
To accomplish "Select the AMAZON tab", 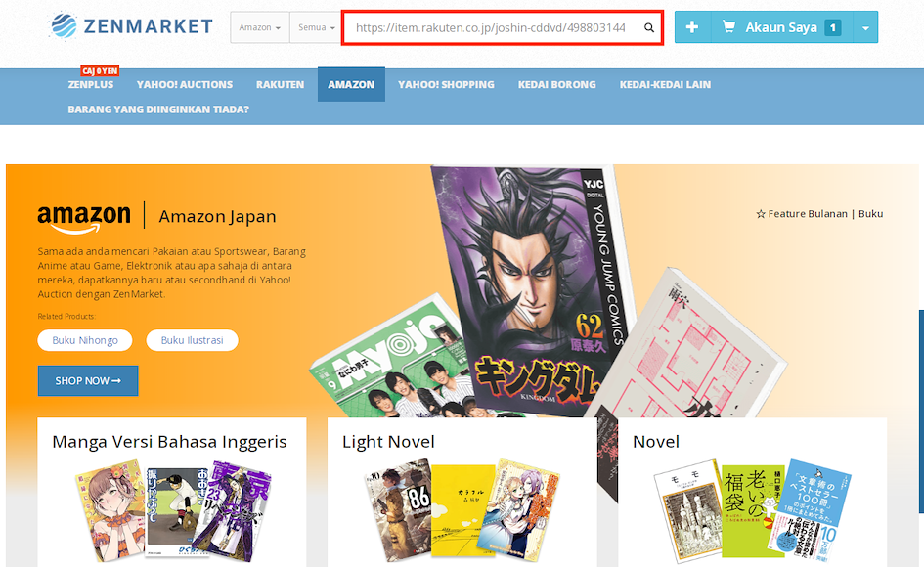I will pyautogui.click(x=351, y=84).
